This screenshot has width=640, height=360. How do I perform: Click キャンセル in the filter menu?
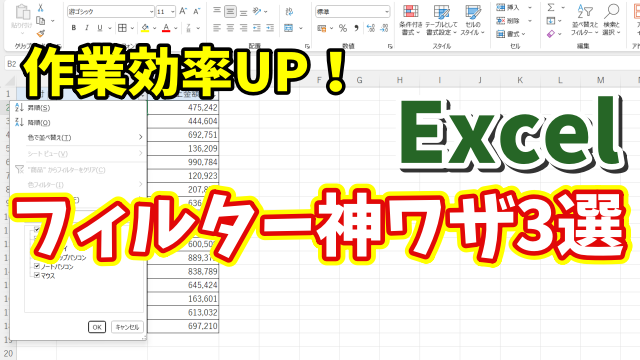pos(127,327)
